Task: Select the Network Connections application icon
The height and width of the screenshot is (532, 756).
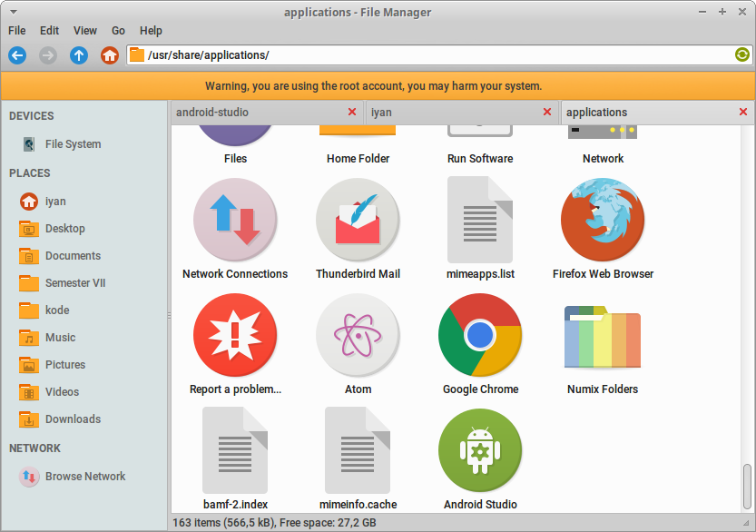Action: point(235,220)
